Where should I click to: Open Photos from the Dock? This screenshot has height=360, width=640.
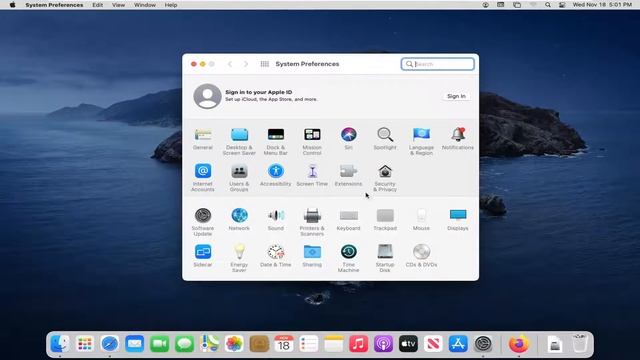pyautogui.click(x=234, y=344)
